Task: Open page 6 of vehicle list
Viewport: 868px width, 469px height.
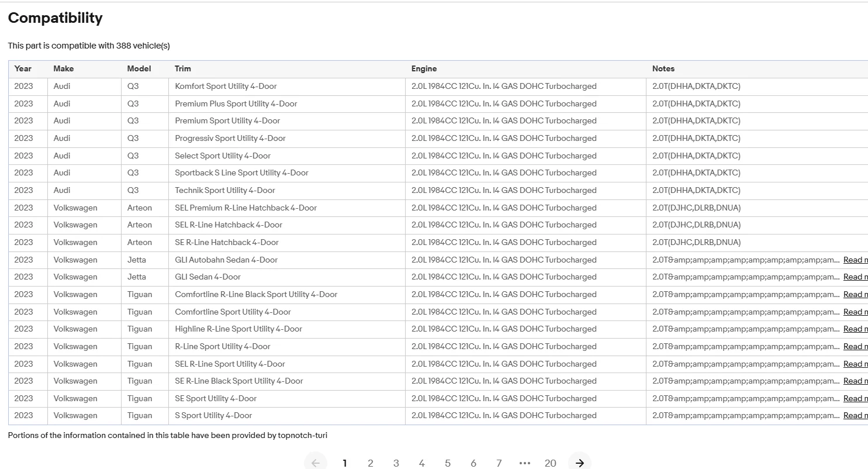Action: [473, 463]
